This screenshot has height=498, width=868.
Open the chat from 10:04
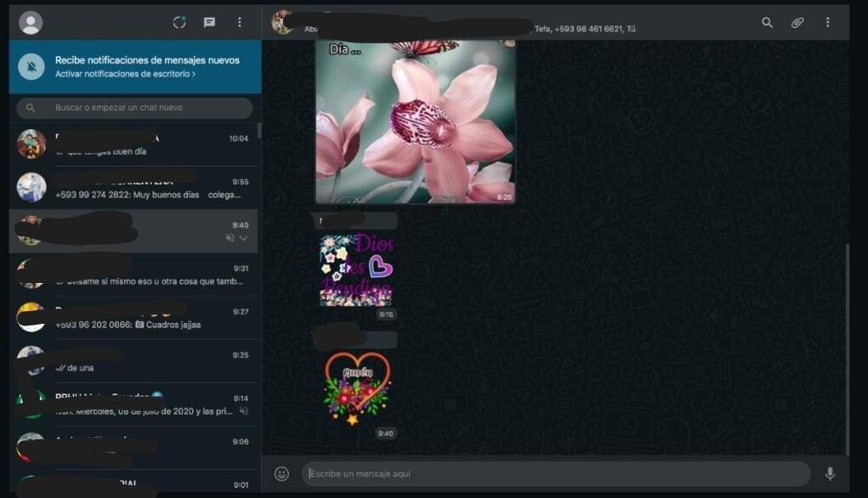tap(136, 144)
